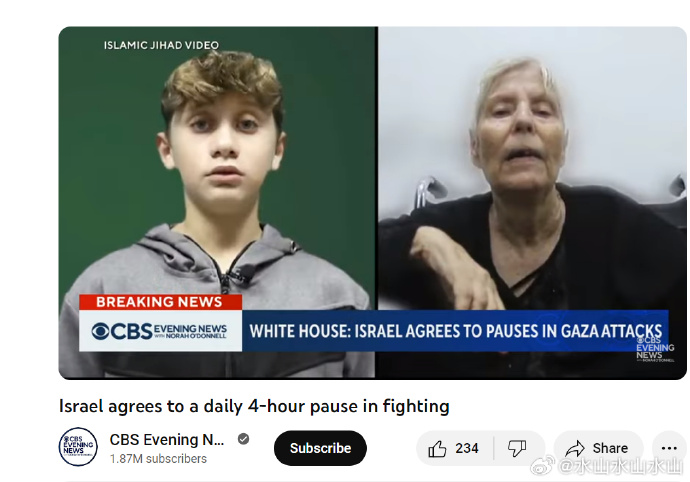
Task: Click the CBS Evening News watermark in video corner
Action: click(x=655, y=350)
